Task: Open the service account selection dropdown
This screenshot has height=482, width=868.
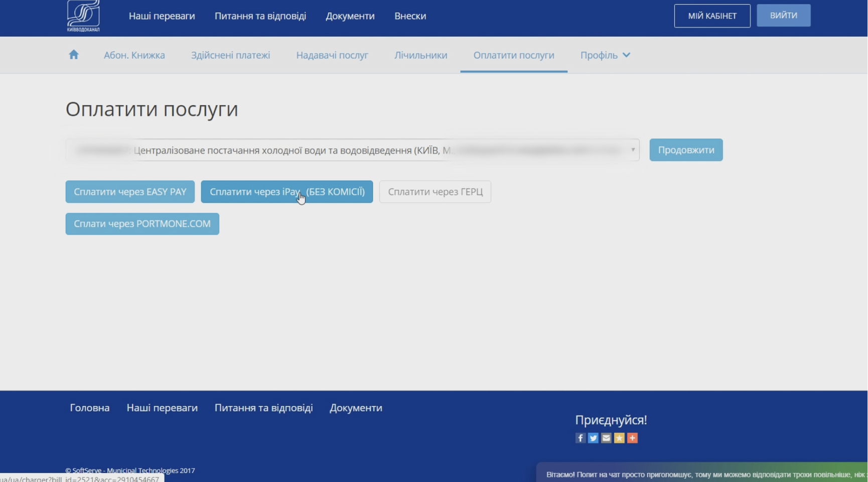Action: 352,150
